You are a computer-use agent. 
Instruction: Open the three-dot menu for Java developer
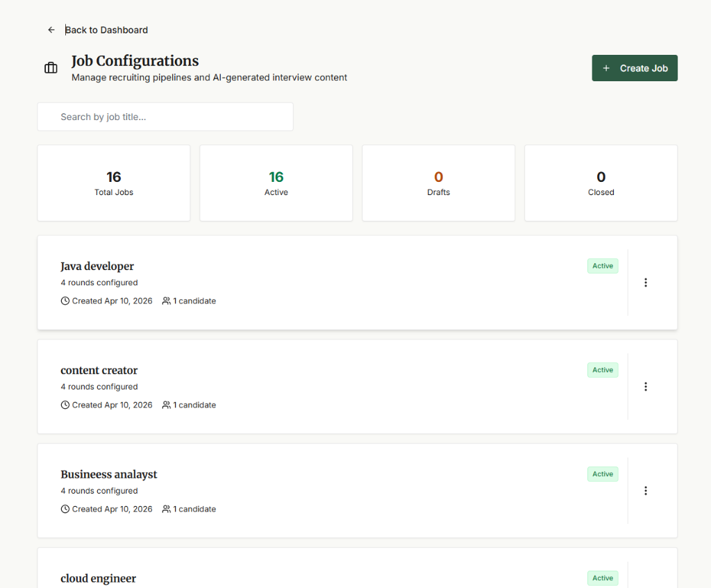pos(646,283)
